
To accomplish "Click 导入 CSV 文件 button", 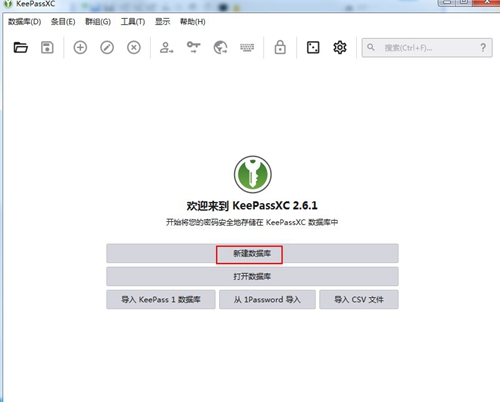I will point(359,299).
